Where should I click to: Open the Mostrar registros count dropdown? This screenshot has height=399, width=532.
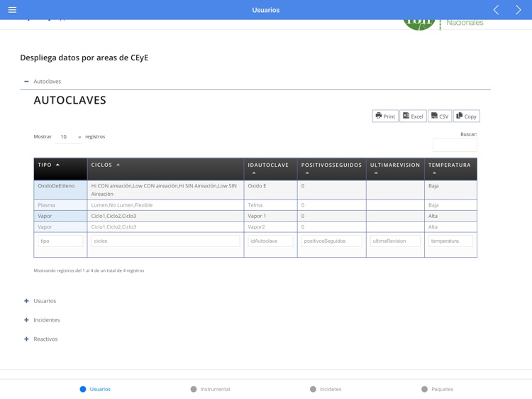69,137
